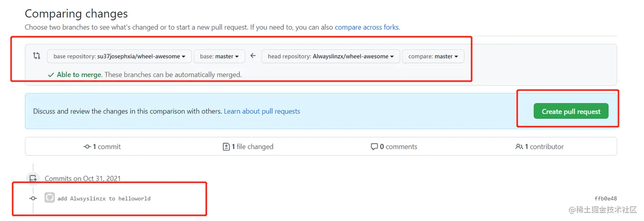Click the commit author's avatar image
The height and width of the screenshot is (221, 644).
click(x=50, y=198)
